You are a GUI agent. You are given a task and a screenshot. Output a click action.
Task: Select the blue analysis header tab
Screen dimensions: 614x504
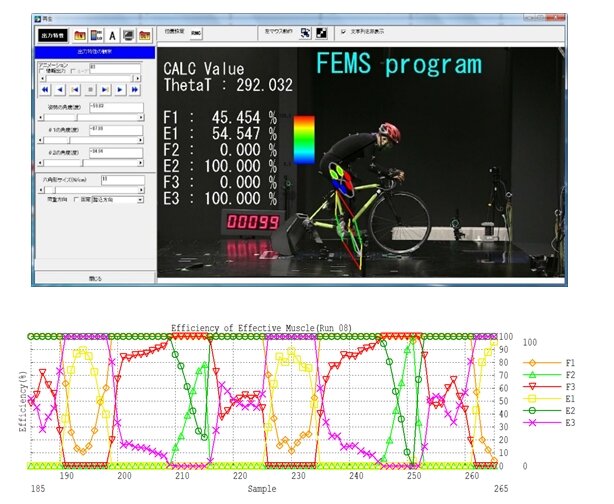coord(94,52)
